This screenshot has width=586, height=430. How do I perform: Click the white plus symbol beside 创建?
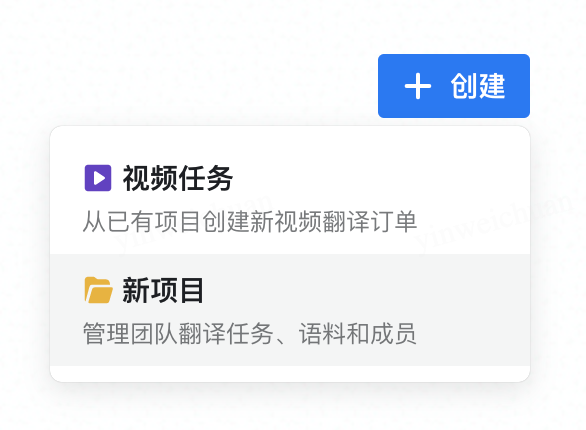coord(418,86)
